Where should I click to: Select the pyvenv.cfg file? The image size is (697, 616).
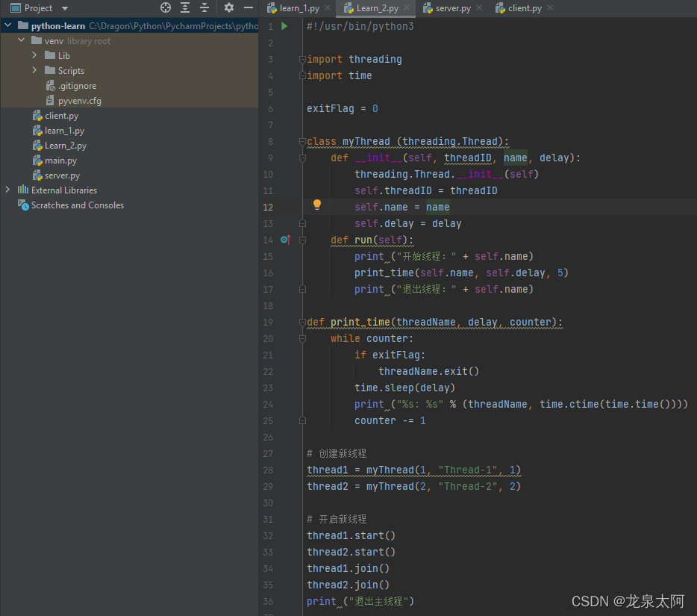pyautogui.click(x=80, y=101)
